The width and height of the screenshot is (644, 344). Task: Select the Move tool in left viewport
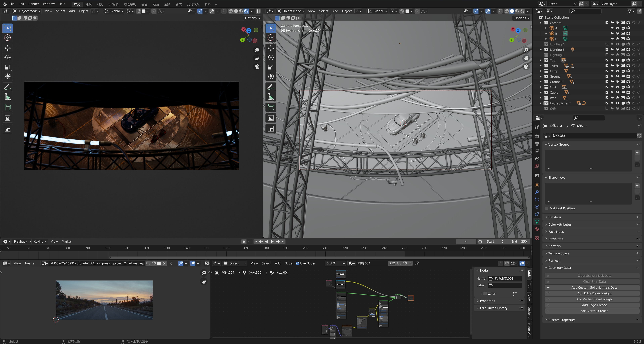click(8, 48)
